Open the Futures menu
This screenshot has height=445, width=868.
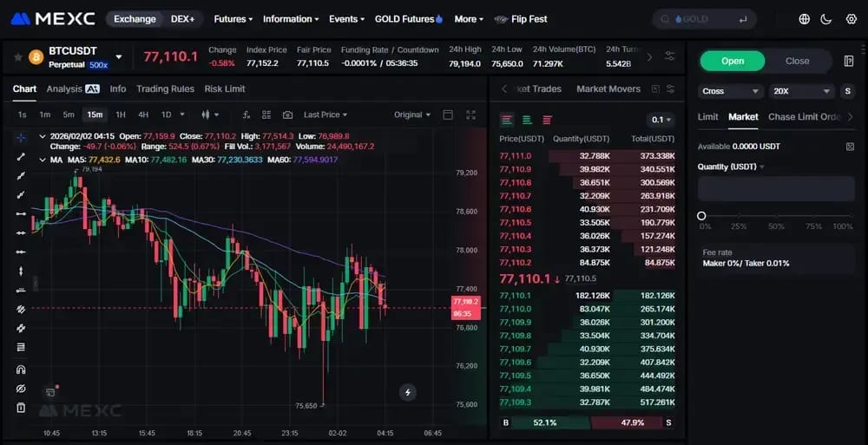coord(233,19)
